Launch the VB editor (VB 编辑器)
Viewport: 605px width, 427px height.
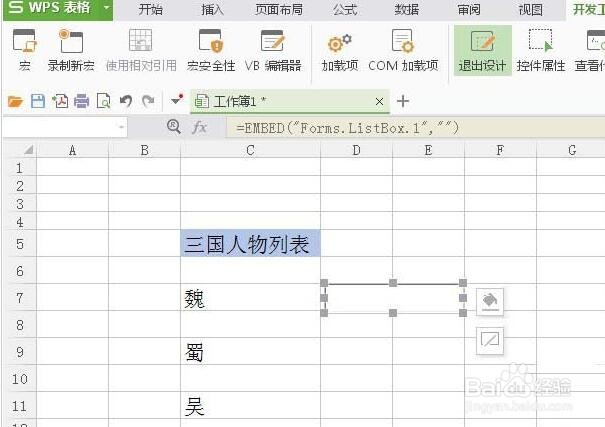pyautogui.click(x=273, y=50)
